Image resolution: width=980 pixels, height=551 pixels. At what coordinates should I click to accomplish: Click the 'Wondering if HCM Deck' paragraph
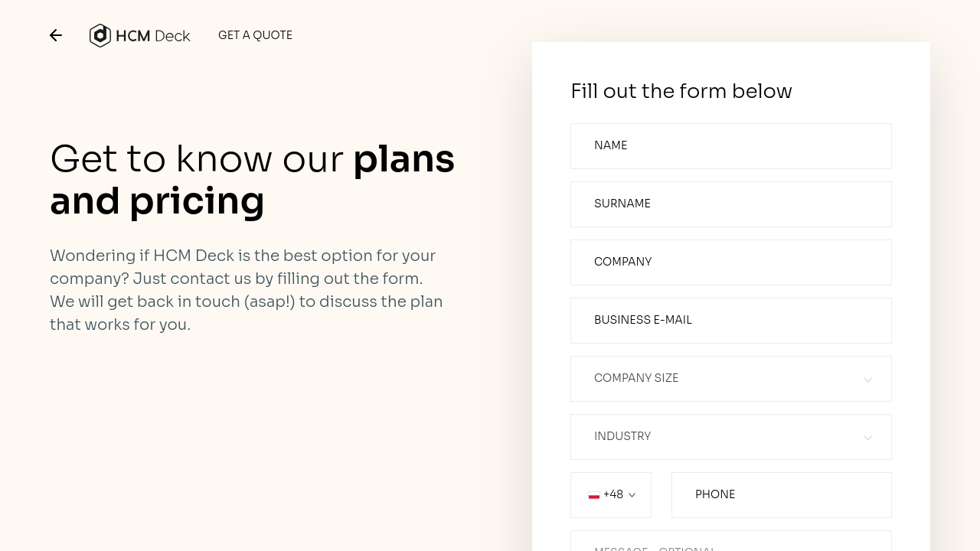247,290
